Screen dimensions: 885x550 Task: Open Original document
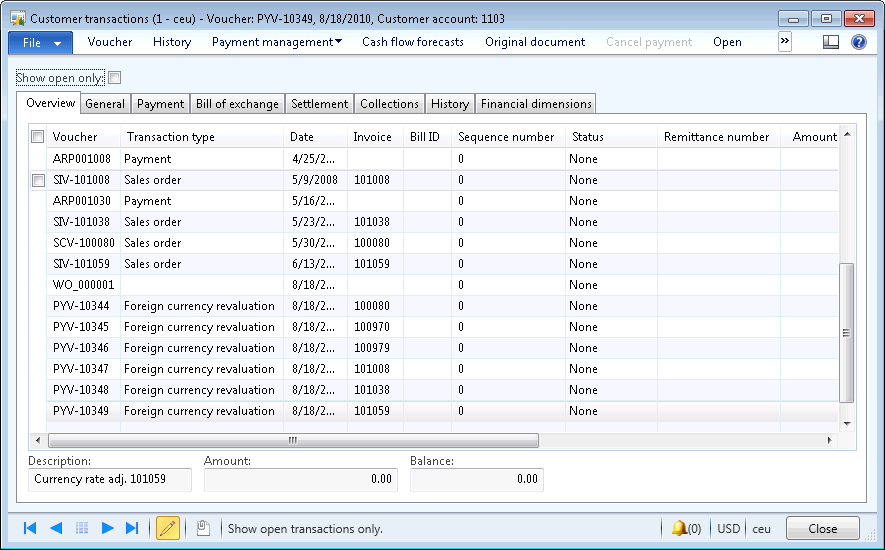pos(535,42)
